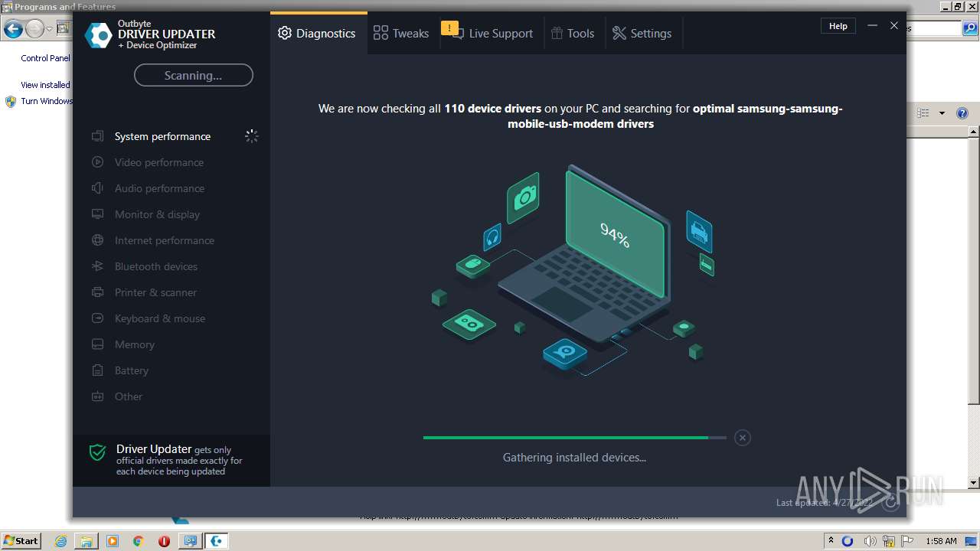Click the Printer & scanner icon
Screen dimensions: 980x551
(97, 292)
